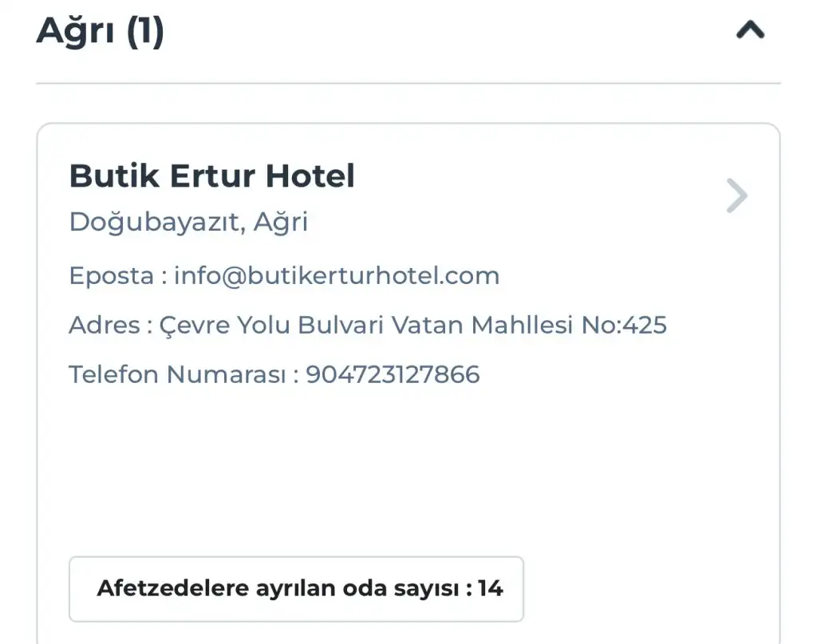Screen dimensions: 817x644
Task: Open the Butik Ertur Hotel title
Action: (211, 176)
